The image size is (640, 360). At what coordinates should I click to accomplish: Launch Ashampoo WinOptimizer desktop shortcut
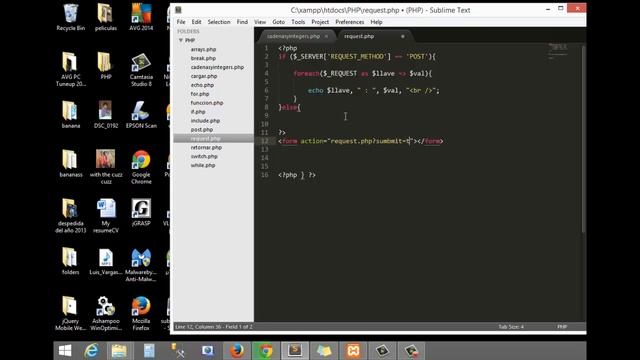[x=106, y=313]
